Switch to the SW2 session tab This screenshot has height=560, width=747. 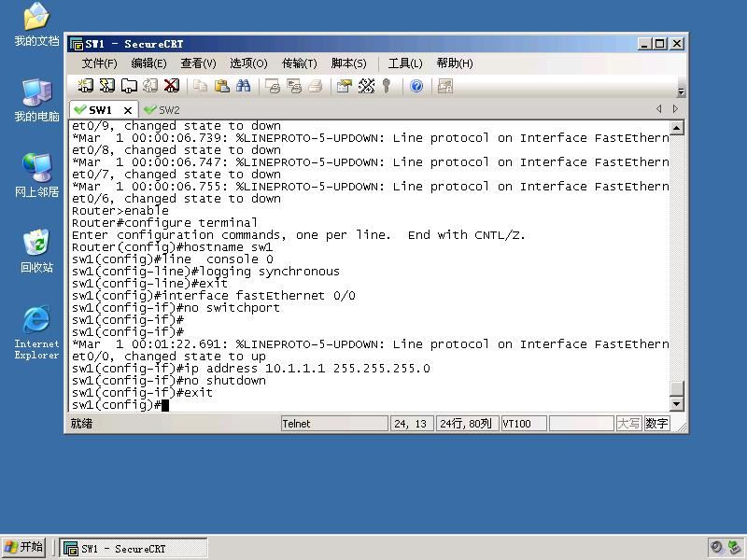tap(162, 110)
